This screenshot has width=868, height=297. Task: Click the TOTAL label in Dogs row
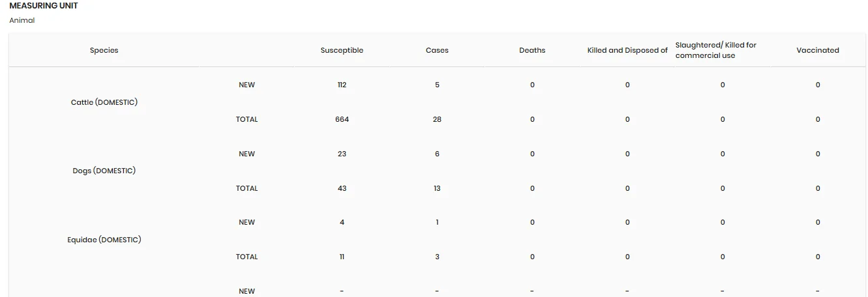point(247,188)
